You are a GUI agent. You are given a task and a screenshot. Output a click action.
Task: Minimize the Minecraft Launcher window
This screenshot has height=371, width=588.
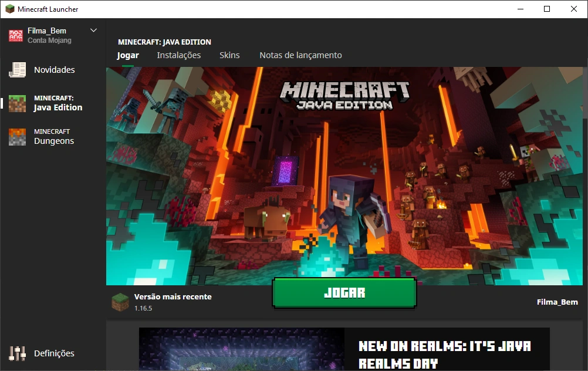coord(521,9)
